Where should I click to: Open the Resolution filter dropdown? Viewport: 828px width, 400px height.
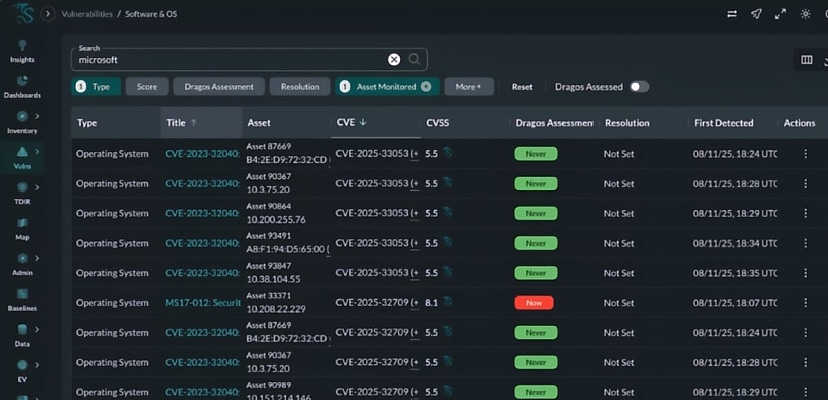coord(300,87)
